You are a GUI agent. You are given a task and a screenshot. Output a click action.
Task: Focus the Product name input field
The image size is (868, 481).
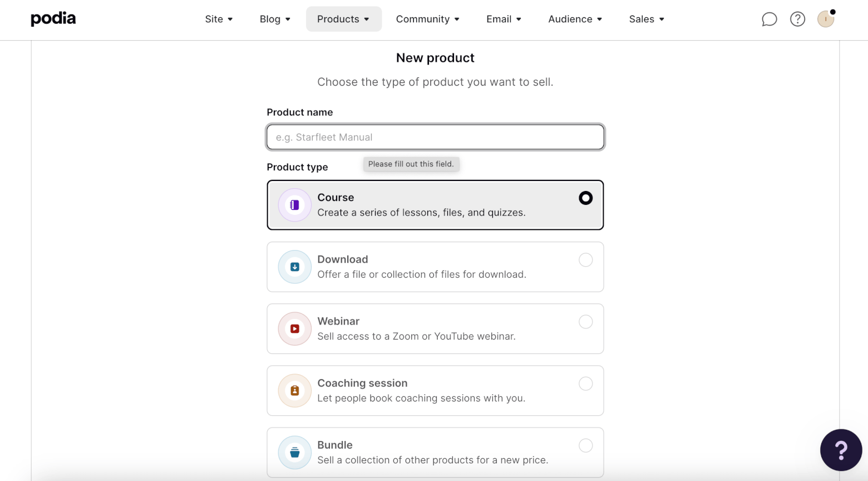(435, 137)
